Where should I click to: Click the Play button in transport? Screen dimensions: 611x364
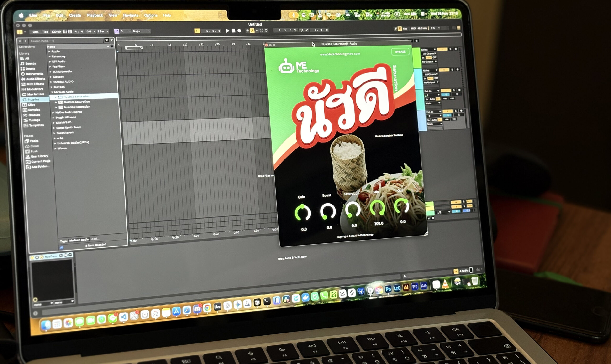227,31
